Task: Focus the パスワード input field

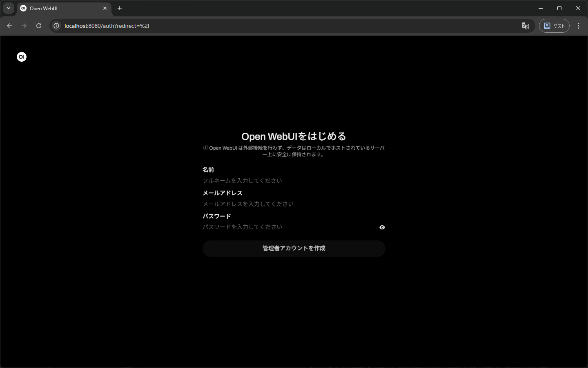Action: (x=290, y=227)
